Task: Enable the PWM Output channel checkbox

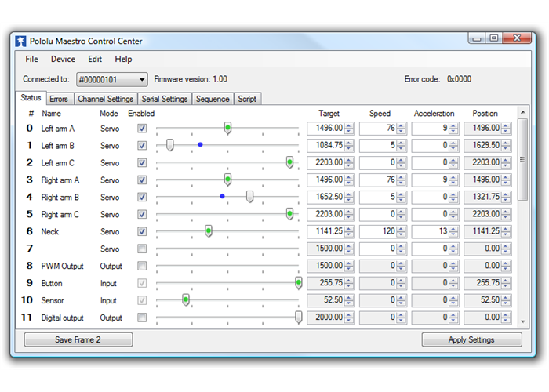Action: (x=142, y=266)
